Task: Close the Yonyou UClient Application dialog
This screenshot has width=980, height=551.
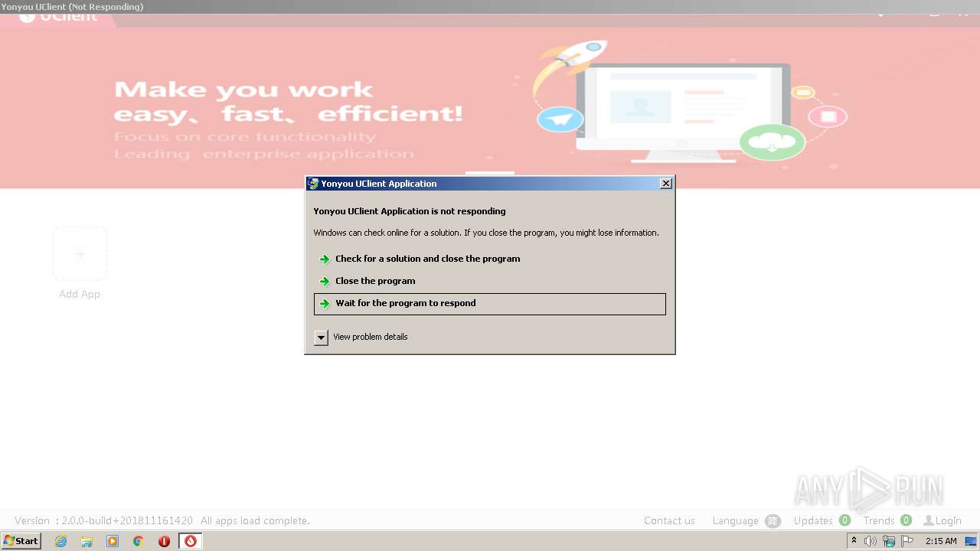Action: click(665, 184)
